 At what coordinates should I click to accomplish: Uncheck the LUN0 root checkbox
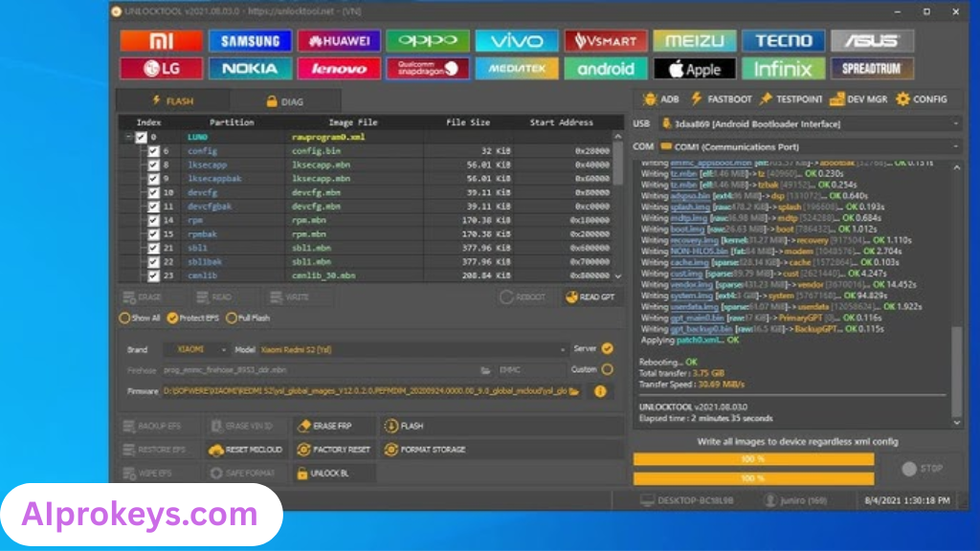(x=142, y=138)
